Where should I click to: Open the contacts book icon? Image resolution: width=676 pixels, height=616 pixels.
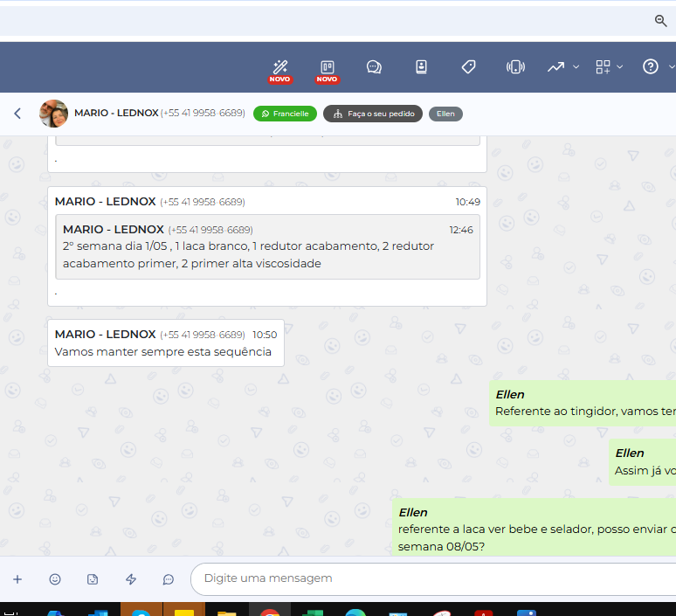tap(421, 67)
